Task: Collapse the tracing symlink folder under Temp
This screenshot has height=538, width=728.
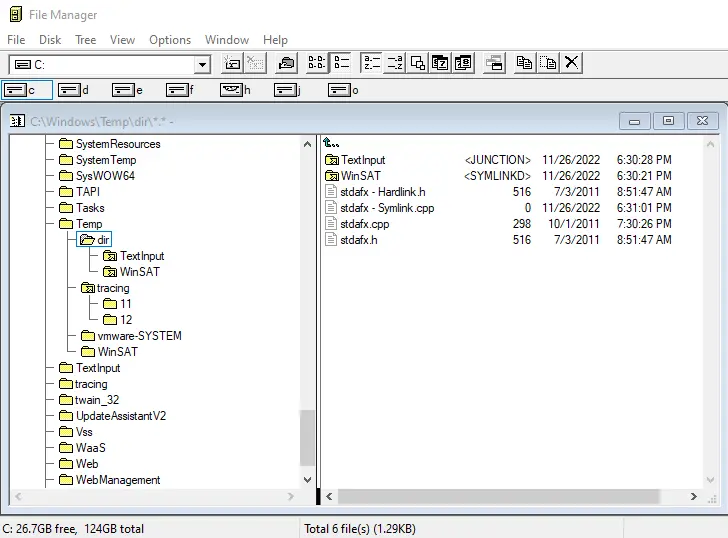Action: pos(105,288)
